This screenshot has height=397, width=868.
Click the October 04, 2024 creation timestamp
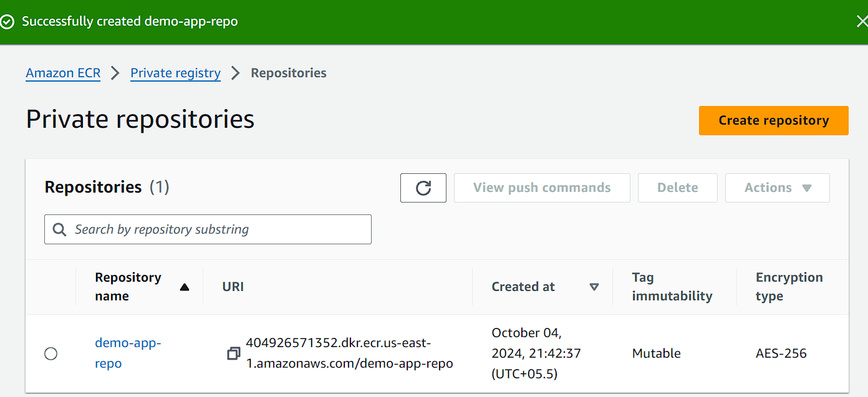click(x=536, y=353)
